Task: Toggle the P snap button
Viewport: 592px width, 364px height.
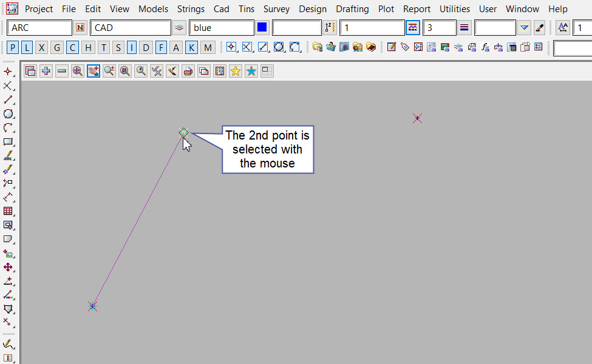Action: click(x=13, y=47)
